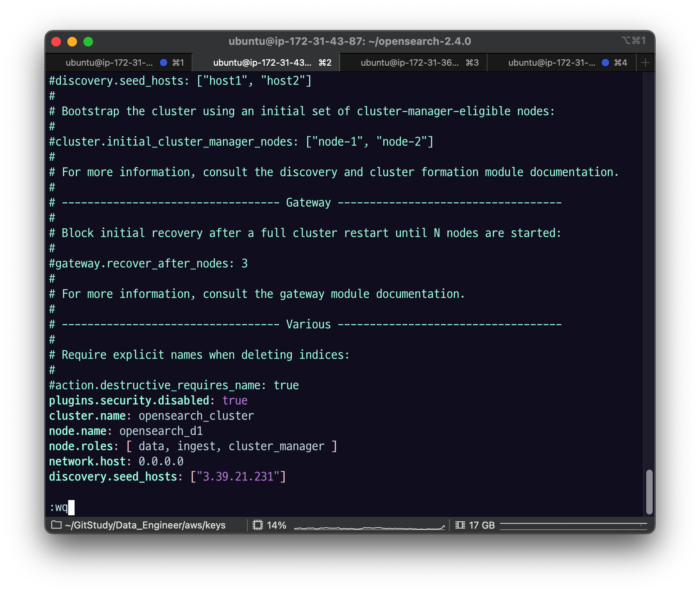The image size is (700, 593).
Task: Click the 17 GB memory value
Action: tap(482, 525)
